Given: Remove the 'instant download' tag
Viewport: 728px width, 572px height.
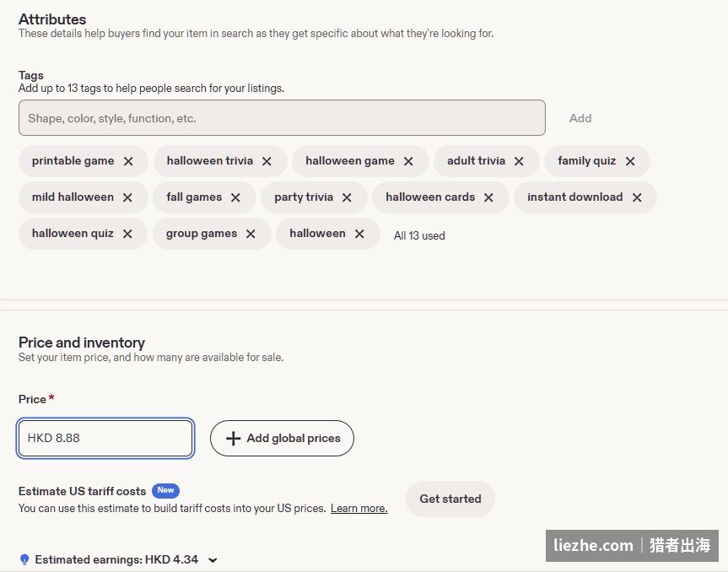Looking at the screenshot, I should coord(637,197).
